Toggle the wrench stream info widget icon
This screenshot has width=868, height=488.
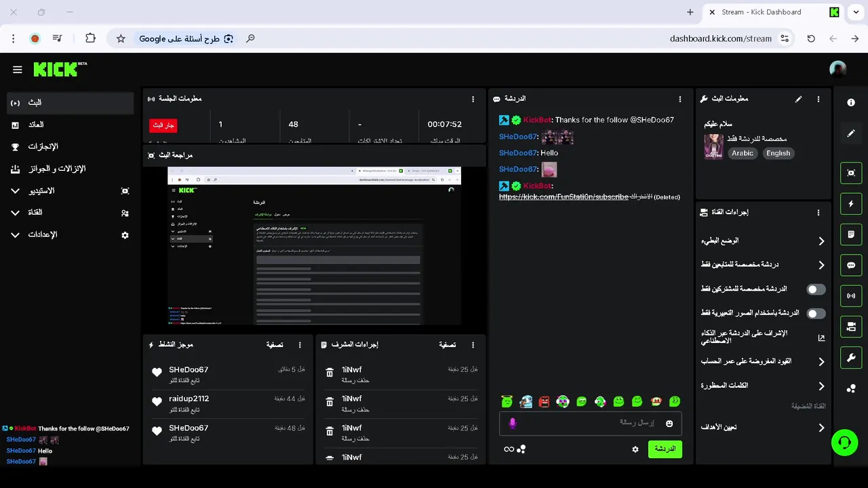point(851,358)
